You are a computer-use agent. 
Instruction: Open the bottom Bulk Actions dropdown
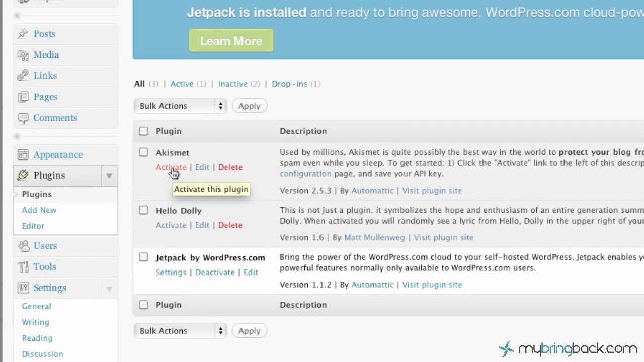pos(181,331)
